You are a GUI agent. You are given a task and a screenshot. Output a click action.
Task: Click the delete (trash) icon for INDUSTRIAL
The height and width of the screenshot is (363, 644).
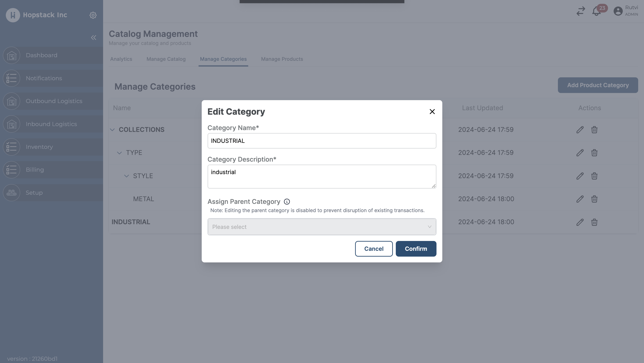pyautogui.click(x=594, y=222)
